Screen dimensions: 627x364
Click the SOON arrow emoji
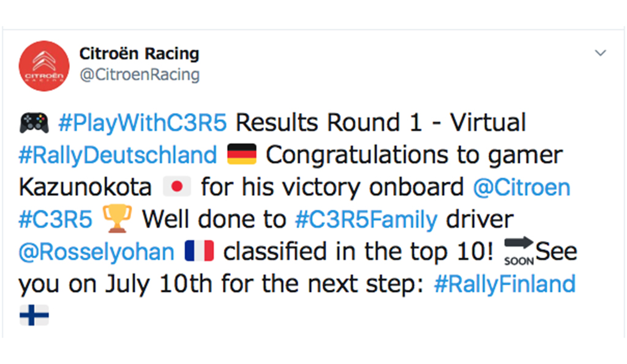tap(519, 251)
